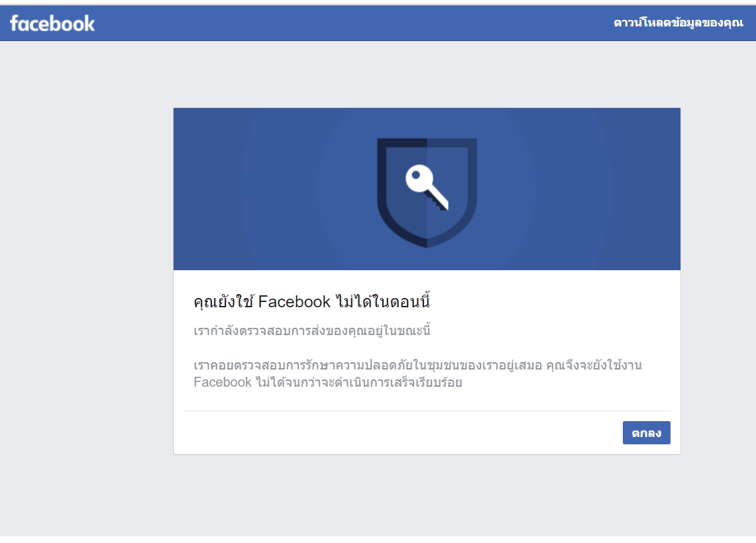Click the white footer area beside ตกลง
This screenshot has height=543, width=756.
click(x=400, y=432)
